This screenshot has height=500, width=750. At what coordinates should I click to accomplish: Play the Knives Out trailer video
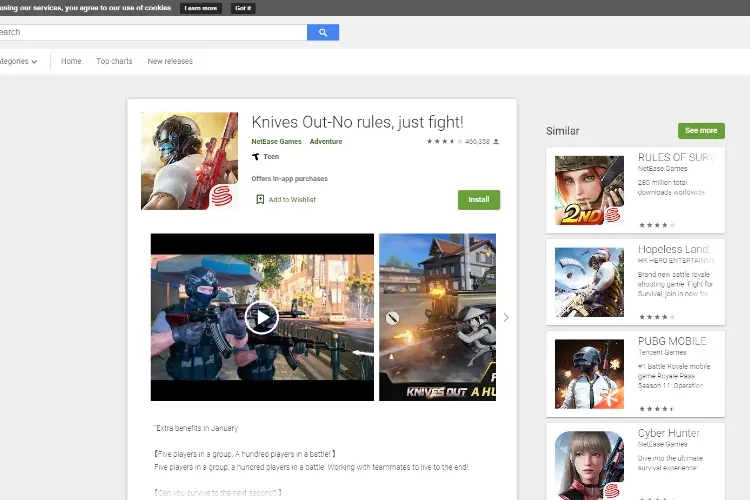[262, 317]
